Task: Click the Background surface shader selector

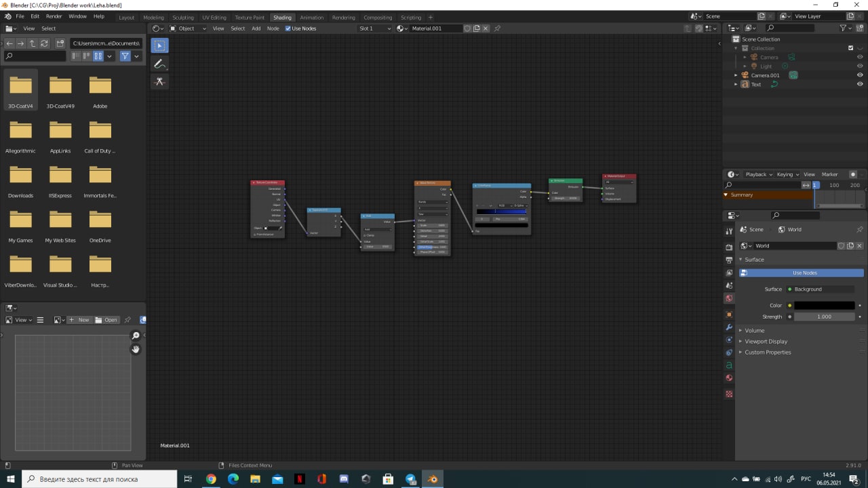Action: 821,289
